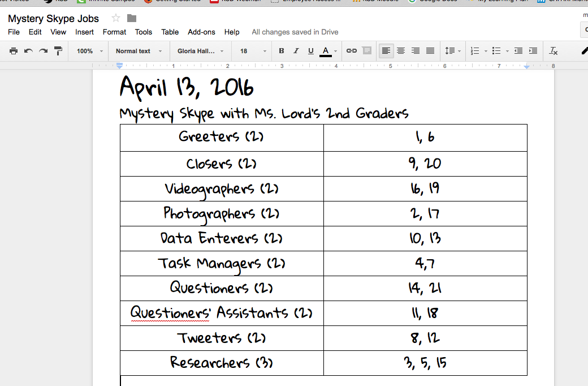Image resolution: width=588 pixels, height=386 pixels.
Task: Star the Mystery Skype Jobs document
Action: (x=116, y=18)
